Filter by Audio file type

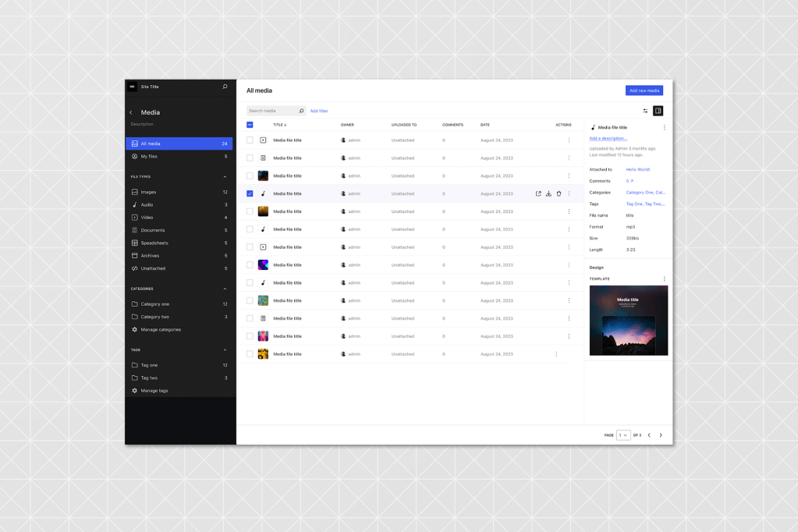tap(179, 204)
